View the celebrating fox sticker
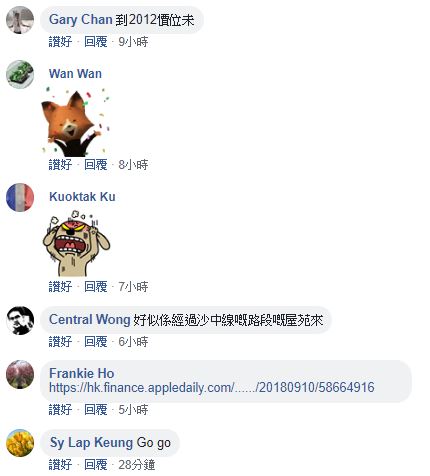The height and width of the screenshot is (476, 430). (x=76, y=122)
